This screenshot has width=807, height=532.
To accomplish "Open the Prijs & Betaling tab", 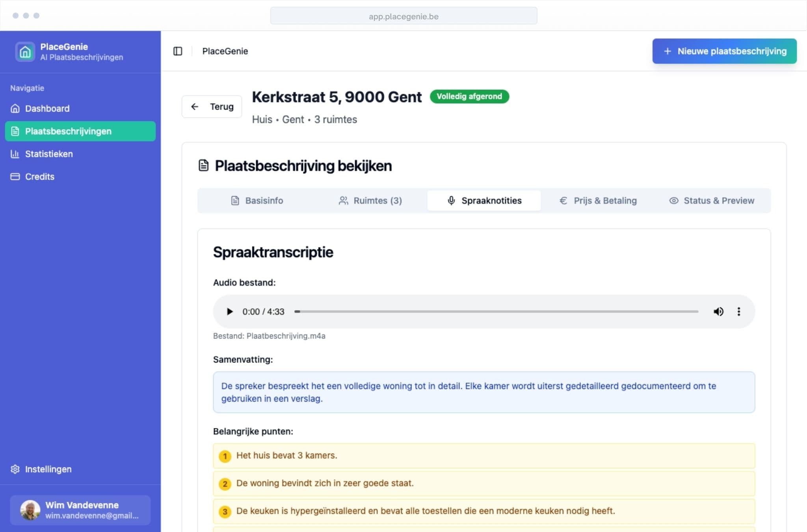I will click(x=598, y=201).
